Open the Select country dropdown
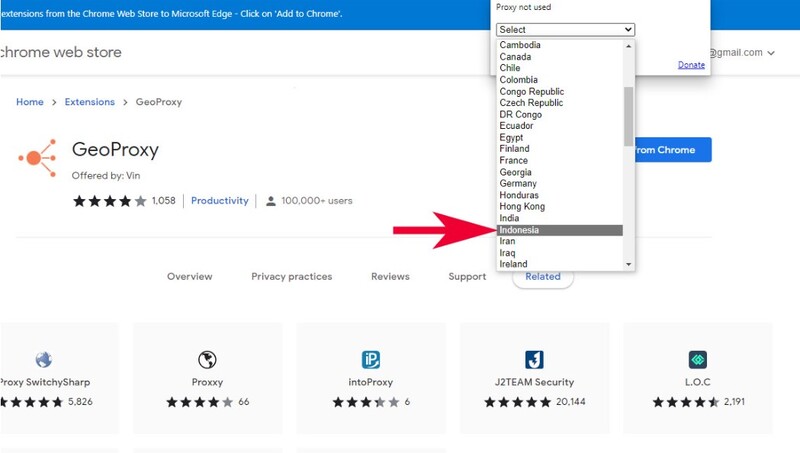This screenshot has width=800, height=453. 565,30
